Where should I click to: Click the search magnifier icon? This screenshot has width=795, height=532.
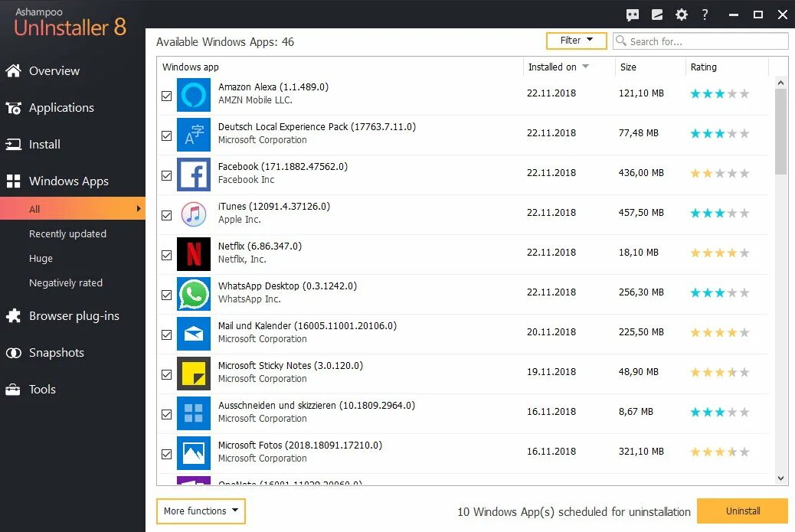(x=620, y=41)
